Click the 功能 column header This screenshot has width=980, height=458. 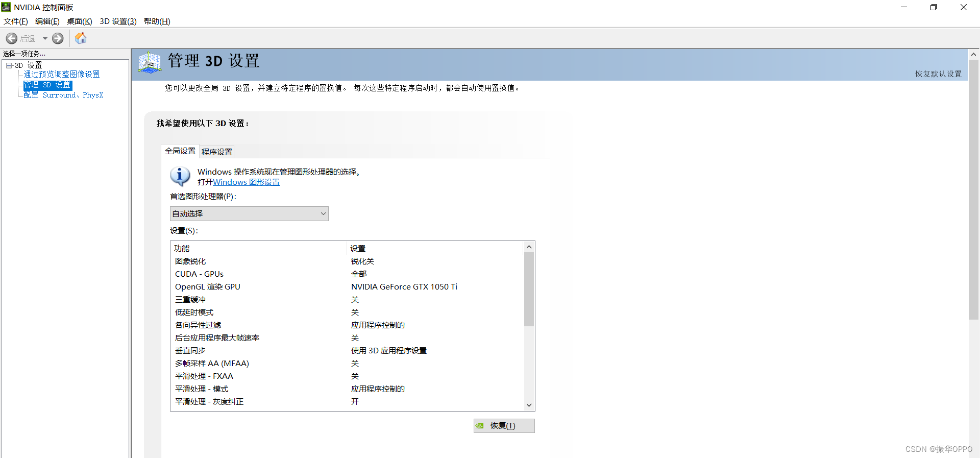click(259, 248)
